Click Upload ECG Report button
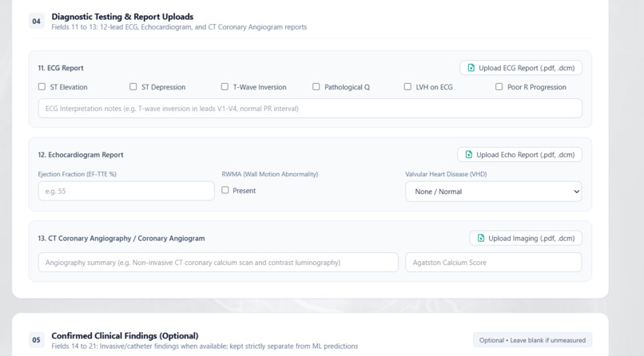Viewport: 644px width, 356px height. 521,68
